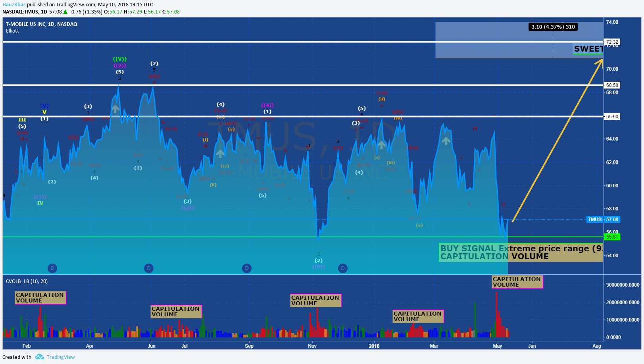Image resolution: width=644 pixels, height=364 pixels.
Task: Click the green up triangle beside price 57.08
Action: pos(65,12)
